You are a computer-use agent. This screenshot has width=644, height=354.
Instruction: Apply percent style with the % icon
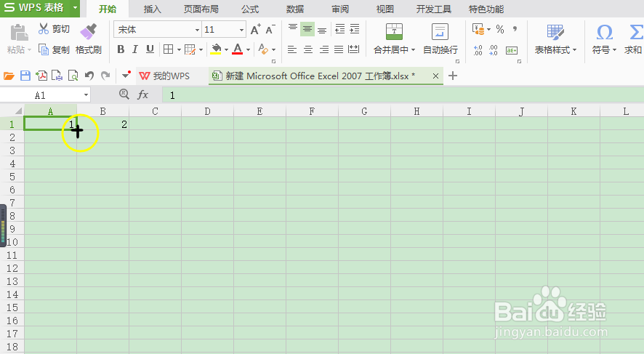500,29
